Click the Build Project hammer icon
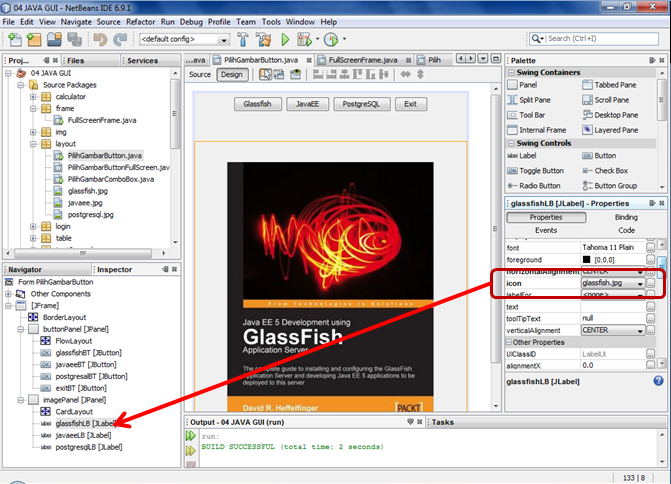Viewport: 671px width, 484px height. [x=243, y=39]
